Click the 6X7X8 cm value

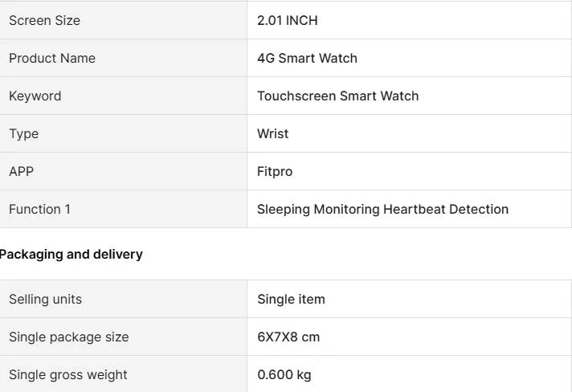pos(288,337)
